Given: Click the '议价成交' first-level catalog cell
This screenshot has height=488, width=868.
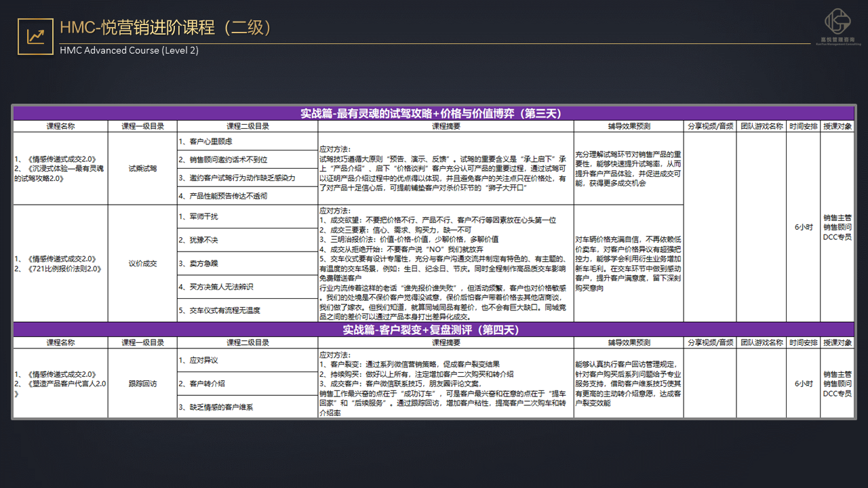Looking at the screenshot, I should point(142,263).
